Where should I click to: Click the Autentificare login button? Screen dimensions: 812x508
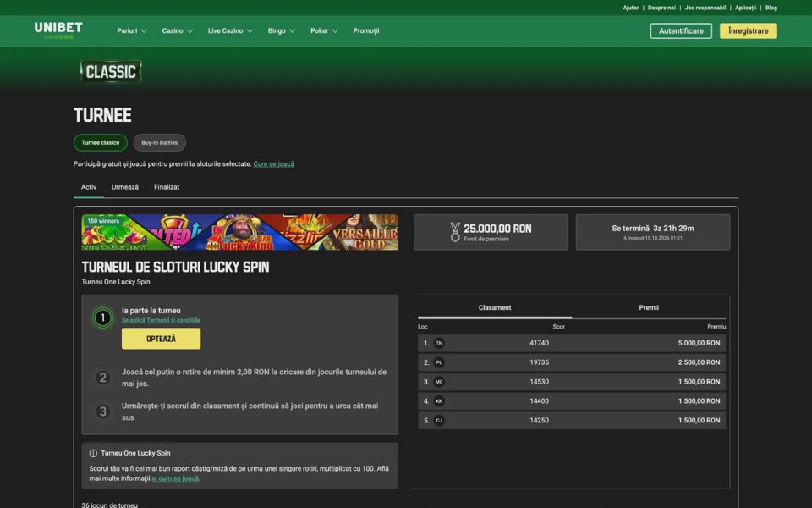click(681, 31)
